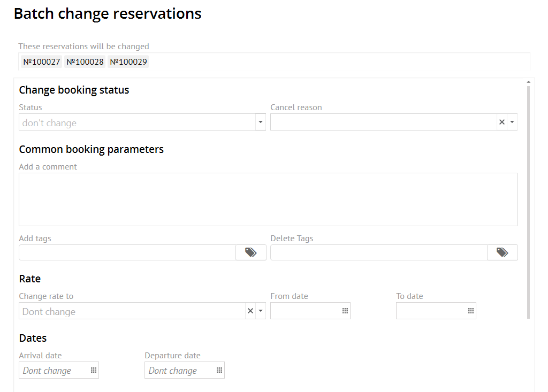Click the form's vertical scrollbar thumb
The height and width of the screenshot is (392, 548).
coord(529,203)
